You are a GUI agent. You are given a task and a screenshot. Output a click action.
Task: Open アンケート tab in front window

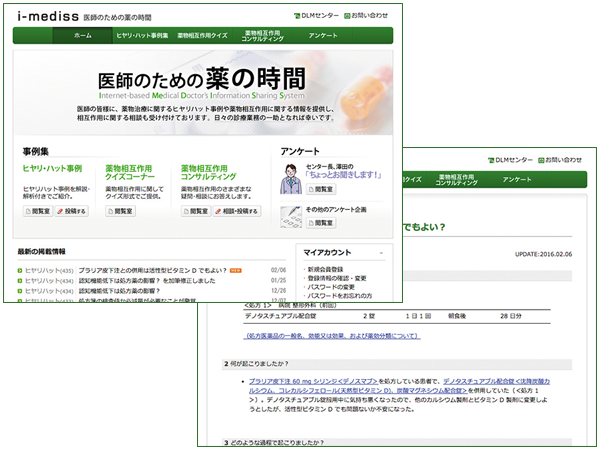(x=323, y=36)
